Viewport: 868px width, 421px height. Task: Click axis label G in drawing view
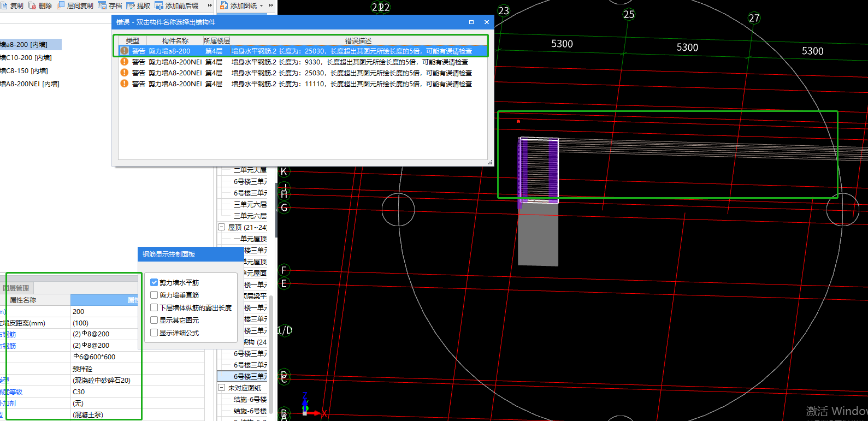click(284, 207)
